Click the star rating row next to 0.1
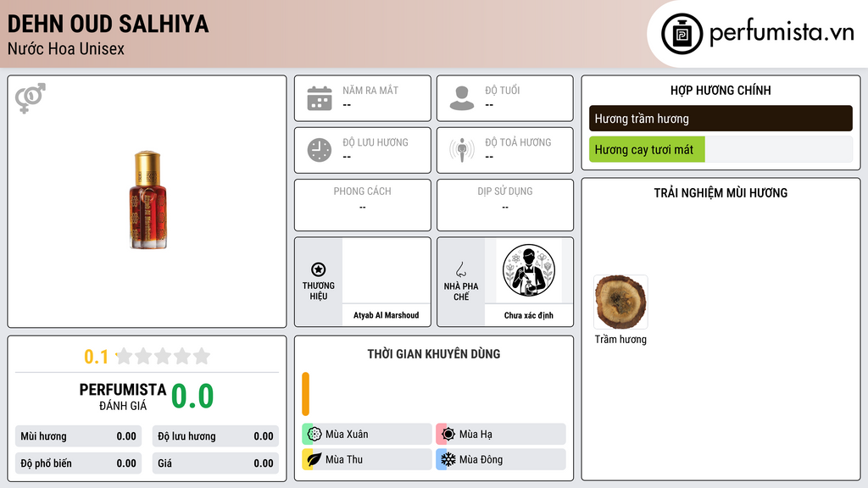This screenshot has height=488, width=868. tap(164, 357)
